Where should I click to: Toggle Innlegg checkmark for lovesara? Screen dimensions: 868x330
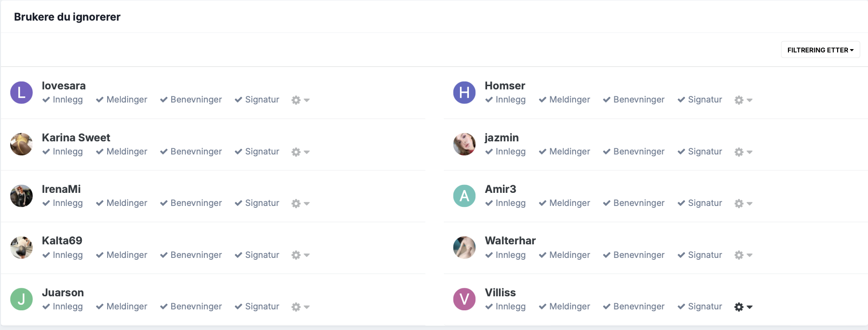pyautogui.click(x=46, y=100)
